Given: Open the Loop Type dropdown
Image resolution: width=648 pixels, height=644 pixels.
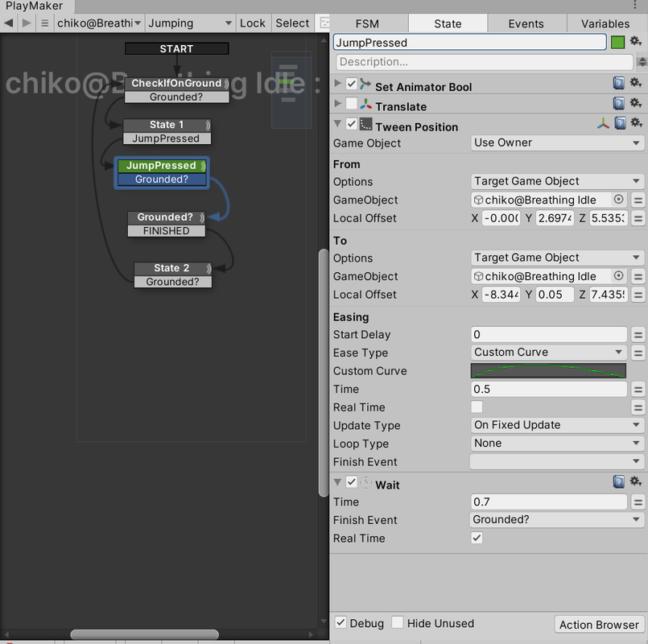Looking at the screenshot, I should pos(557,443).
